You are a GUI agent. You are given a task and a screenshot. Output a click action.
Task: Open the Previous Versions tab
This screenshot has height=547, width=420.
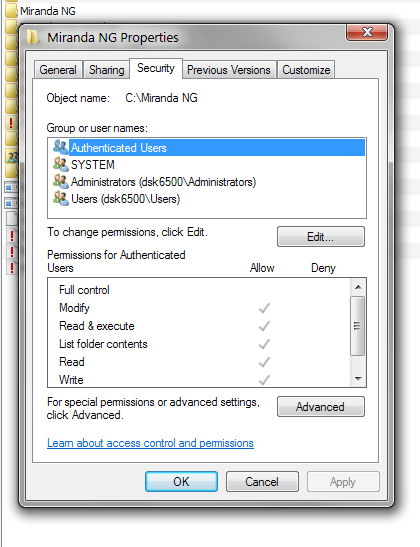229,70
